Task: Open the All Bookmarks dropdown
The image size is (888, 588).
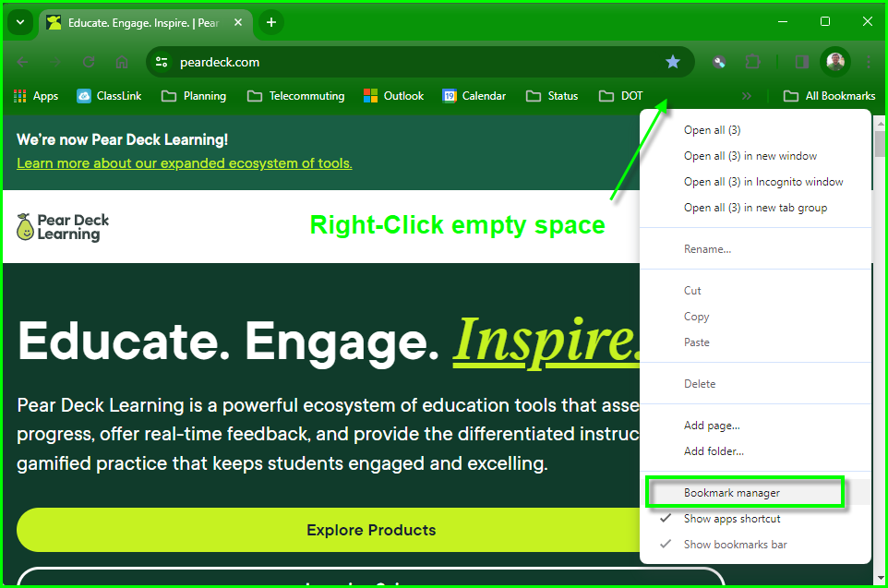Action: point(828,95)
